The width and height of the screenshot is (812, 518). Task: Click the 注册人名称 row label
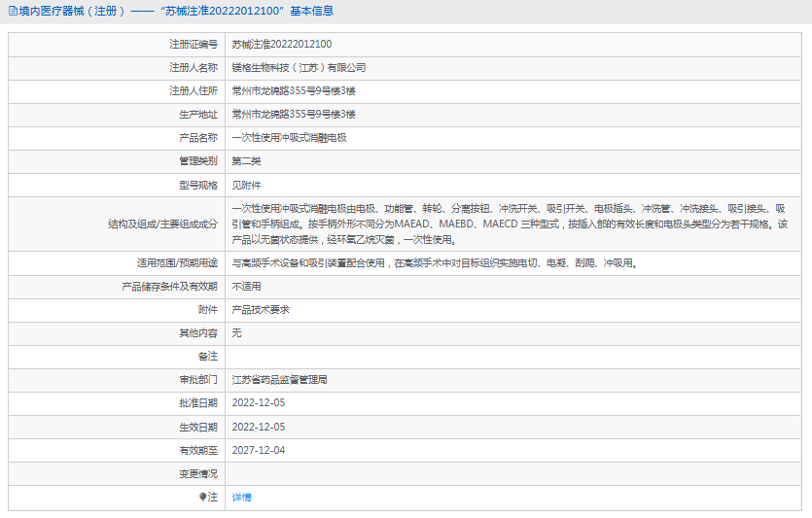[x=194, y=68]
